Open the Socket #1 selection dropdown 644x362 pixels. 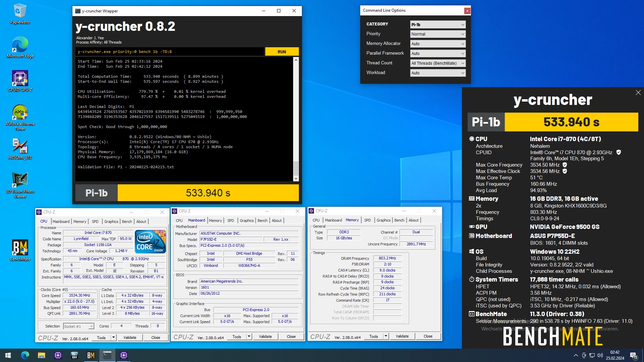coord(78,326)
